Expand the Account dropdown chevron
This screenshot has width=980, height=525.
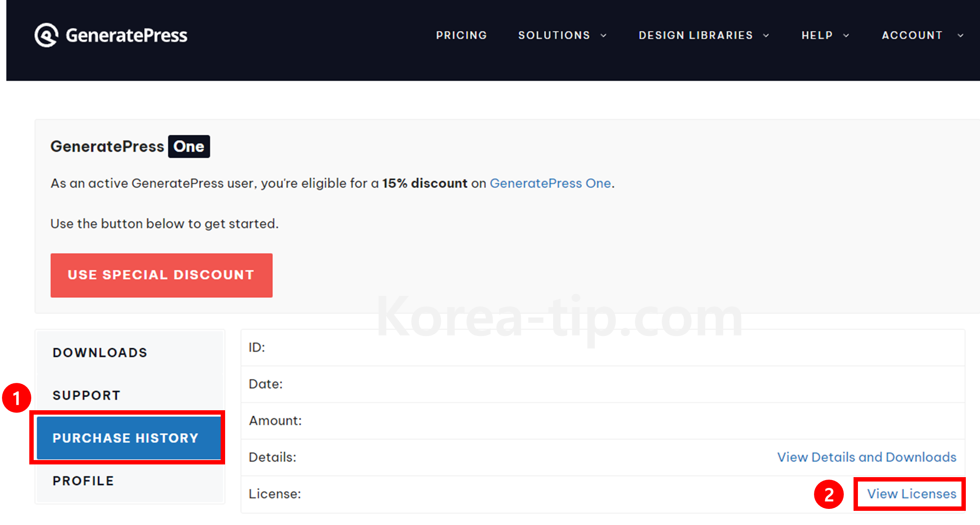coord(960,36)
